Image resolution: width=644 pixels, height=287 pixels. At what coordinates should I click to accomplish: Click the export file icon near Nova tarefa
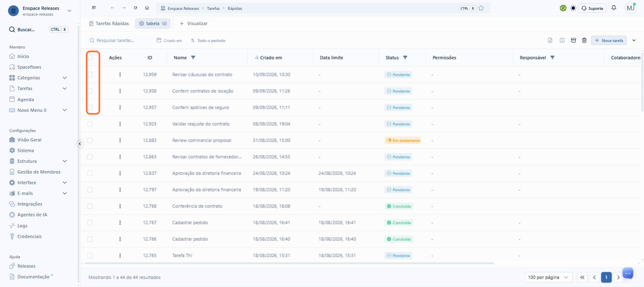click(x=550, y=40)
